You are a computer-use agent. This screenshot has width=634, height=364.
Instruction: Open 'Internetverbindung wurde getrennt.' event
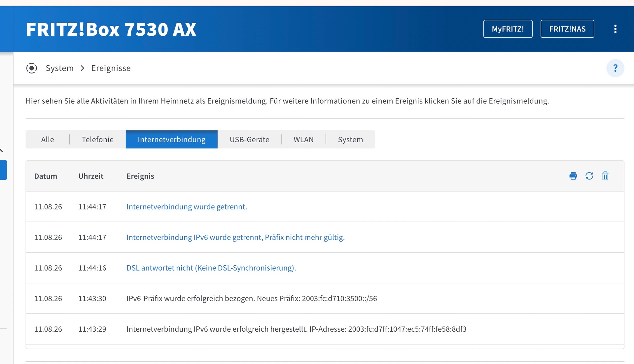187,207
